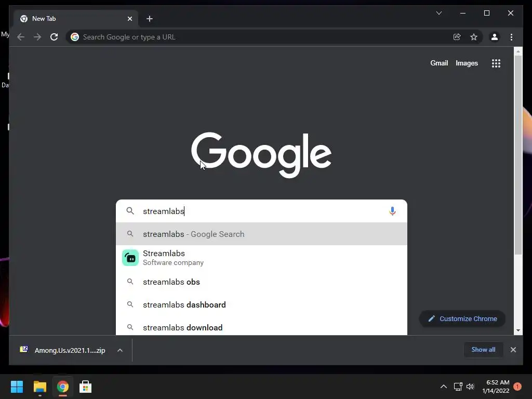Open the notification badge
This screenshot has height=399, width=532.
[x=517, y=387]
